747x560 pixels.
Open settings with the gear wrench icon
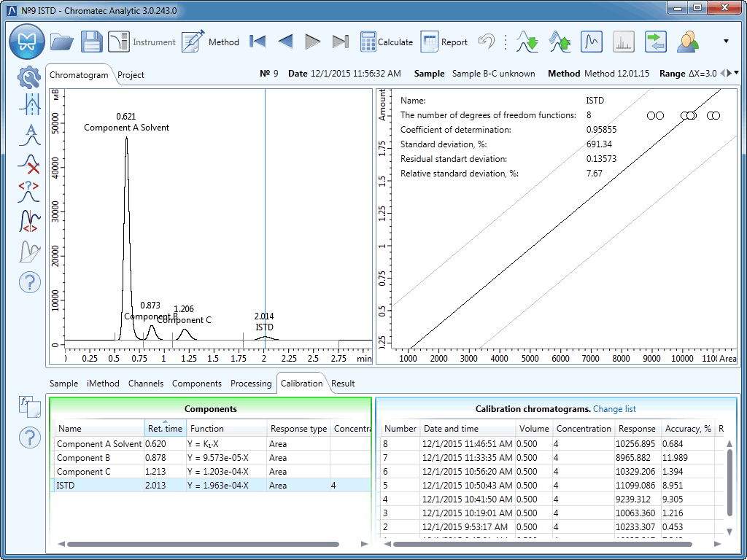[29, 77]
